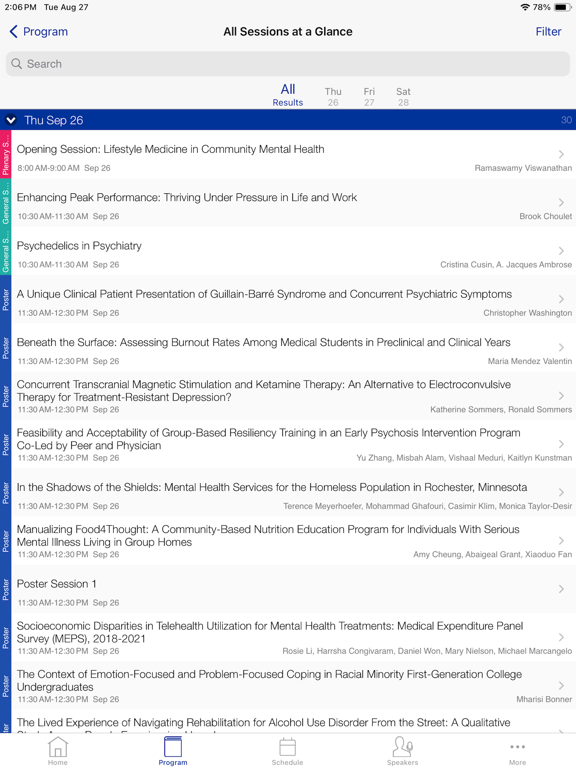Open Manualizing Food4Thought poster title
This screenshot has width=576, height=768.
coord(268,535)
